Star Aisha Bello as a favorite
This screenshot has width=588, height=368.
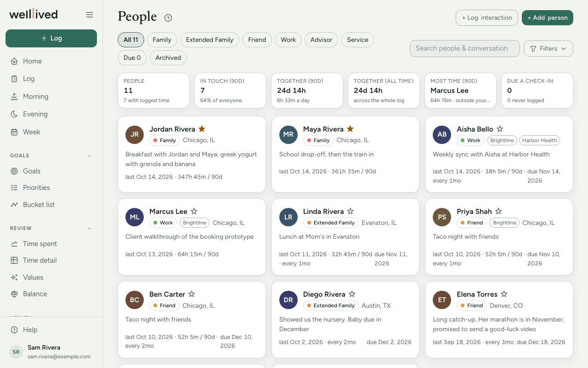click(500, 129)
